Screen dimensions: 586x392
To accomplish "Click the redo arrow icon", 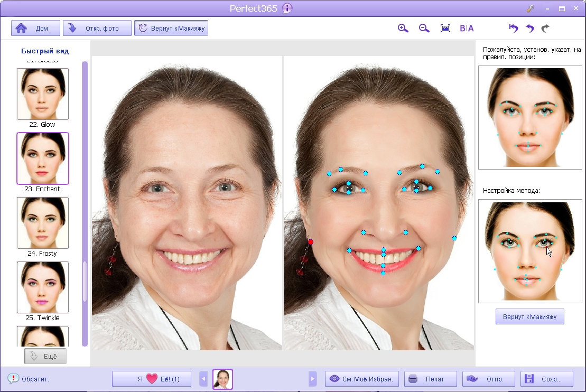I will click(546, 28).
